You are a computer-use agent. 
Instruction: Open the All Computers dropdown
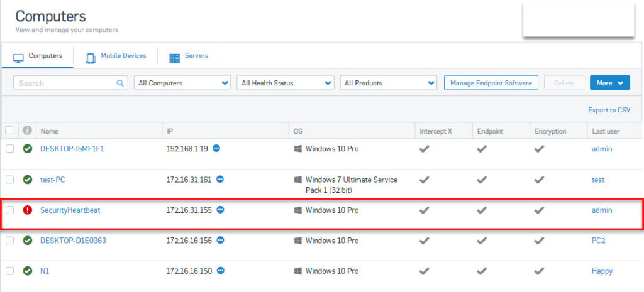(182, 83)
